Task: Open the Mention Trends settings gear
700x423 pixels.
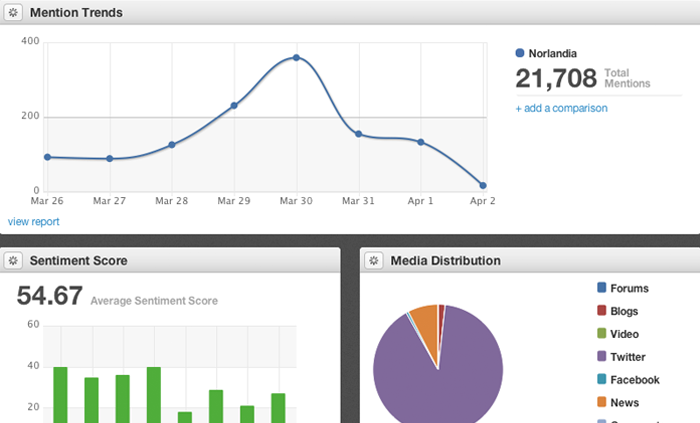Action: [13, 12]
